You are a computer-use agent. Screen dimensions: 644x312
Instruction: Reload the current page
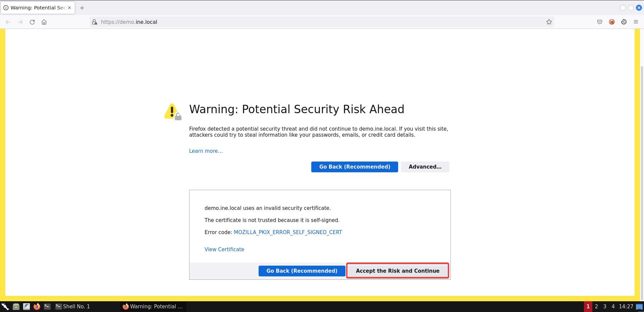[32, 22]
